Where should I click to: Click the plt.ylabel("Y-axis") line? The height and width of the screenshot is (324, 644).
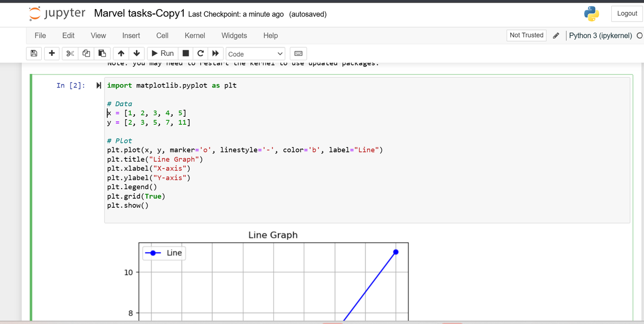coord(149,178)
